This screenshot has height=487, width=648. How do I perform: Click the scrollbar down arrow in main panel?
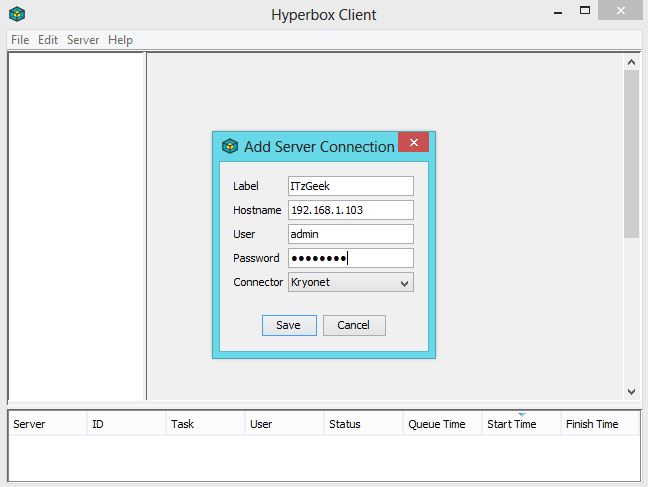pos(631,391)
